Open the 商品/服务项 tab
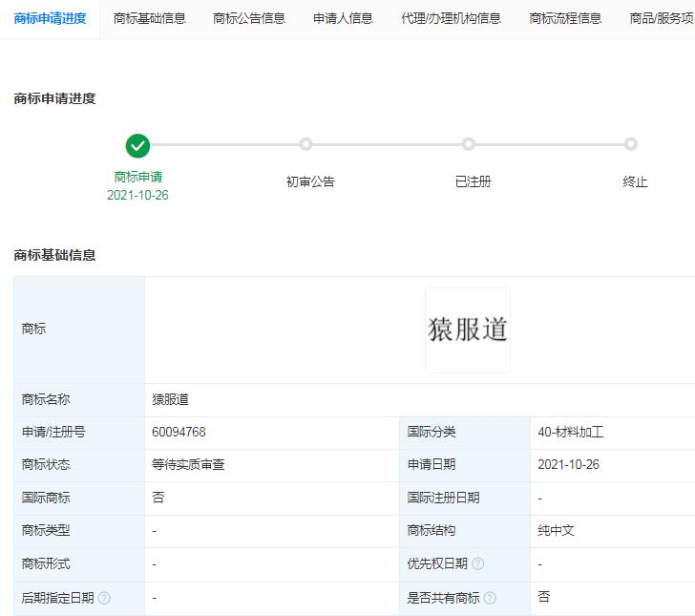695x616 pixels. (x=662, y=18)
